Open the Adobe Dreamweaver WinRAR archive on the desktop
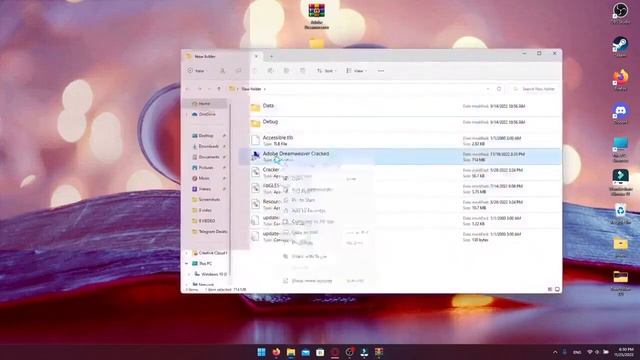This screenshot has height=360, width=640. coord(316,16)
